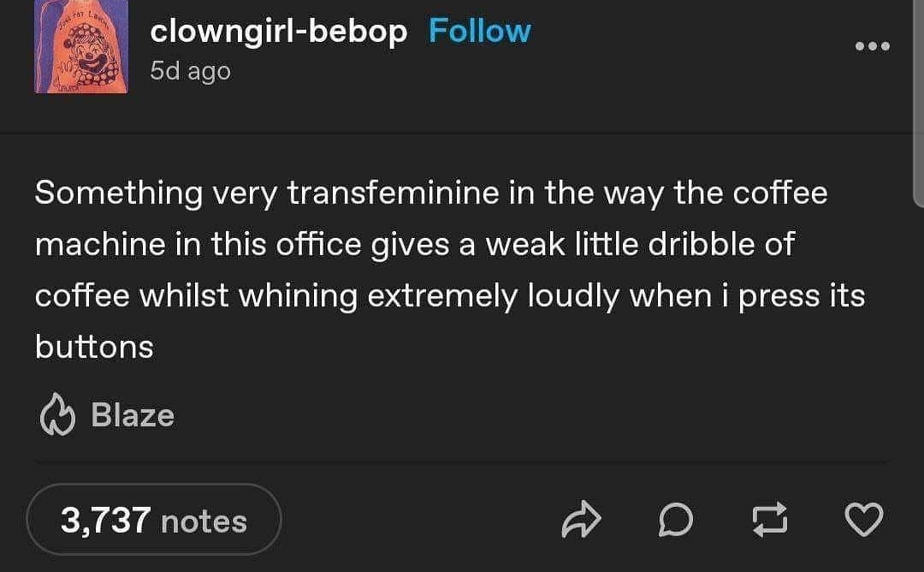Click the '3,737' count number
The height and width of the screenshot is (572, 924).
[x=105, y=521]
